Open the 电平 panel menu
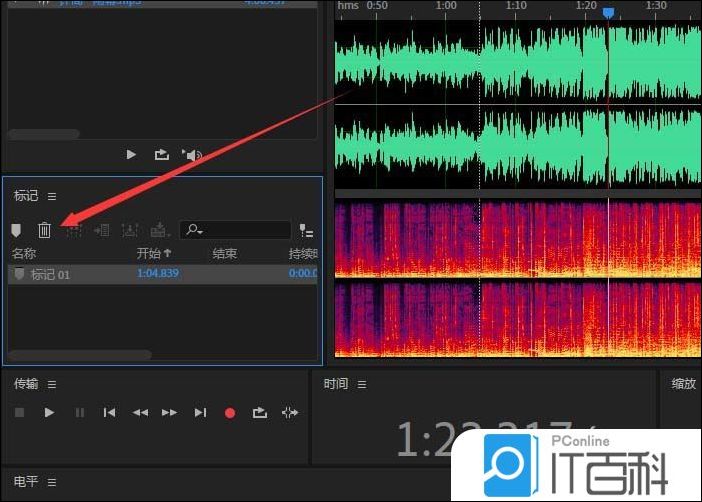Screen dimensions: 702x502 pyautogui.click(x=52, y=482)
